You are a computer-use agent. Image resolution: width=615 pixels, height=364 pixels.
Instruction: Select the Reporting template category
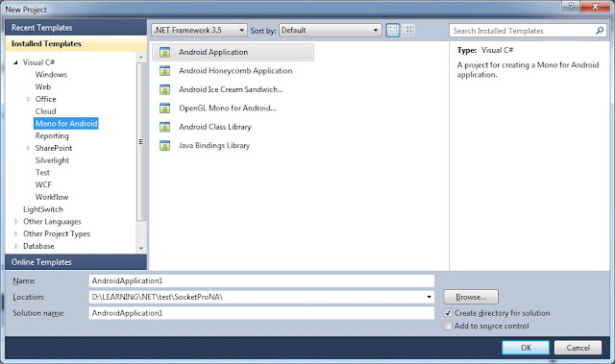point(52,136)
